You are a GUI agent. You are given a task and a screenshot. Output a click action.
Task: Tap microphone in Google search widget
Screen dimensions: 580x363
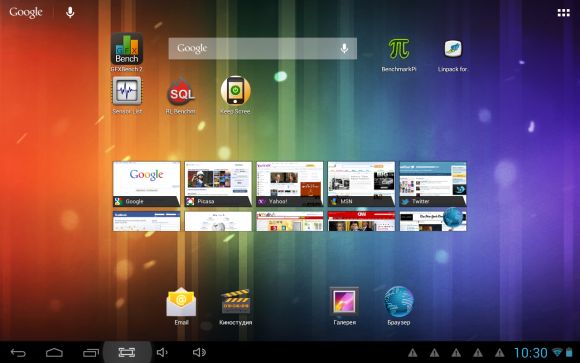[x=344, y=48]
